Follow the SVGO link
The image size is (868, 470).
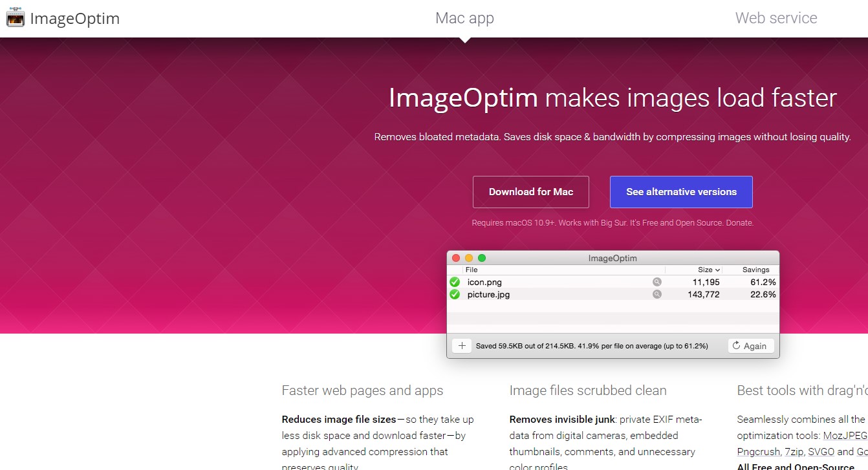821,452
